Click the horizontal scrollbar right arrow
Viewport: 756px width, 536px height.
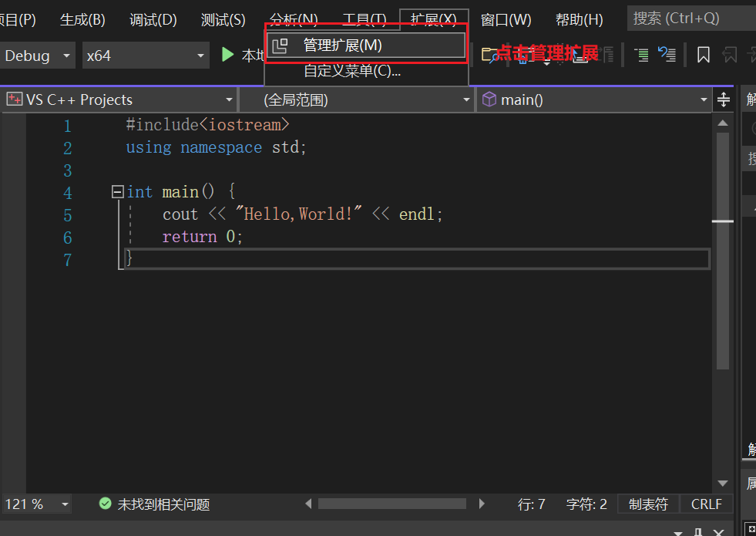[481, 504]
